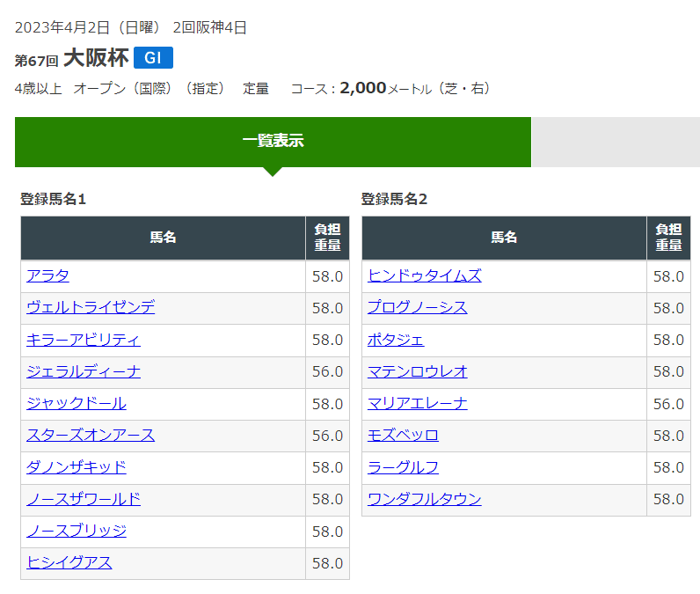Image resolution: width=700 pixels, height=594 pixels.
Task: Click the 登録馬名1 heading
Action: point(53,199)
